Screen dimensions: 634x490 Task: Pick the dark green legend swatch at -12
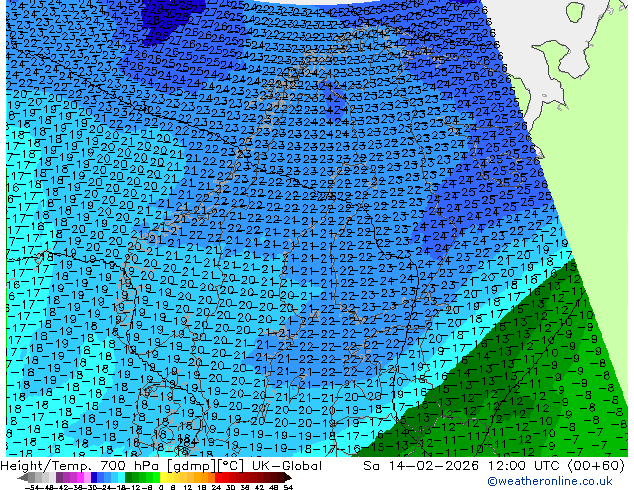(129, 477)
